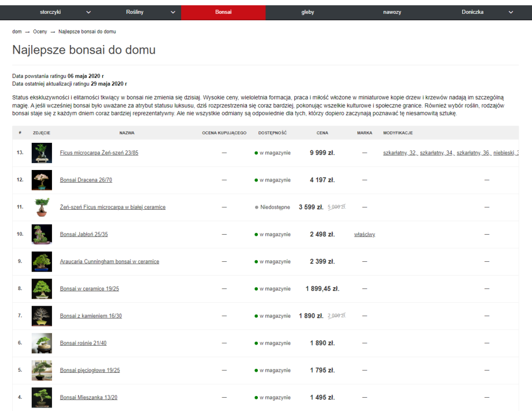Click the dom breadcrumb link
The height and width of the screenshot is (411, 532).
[x=17, y=31]
